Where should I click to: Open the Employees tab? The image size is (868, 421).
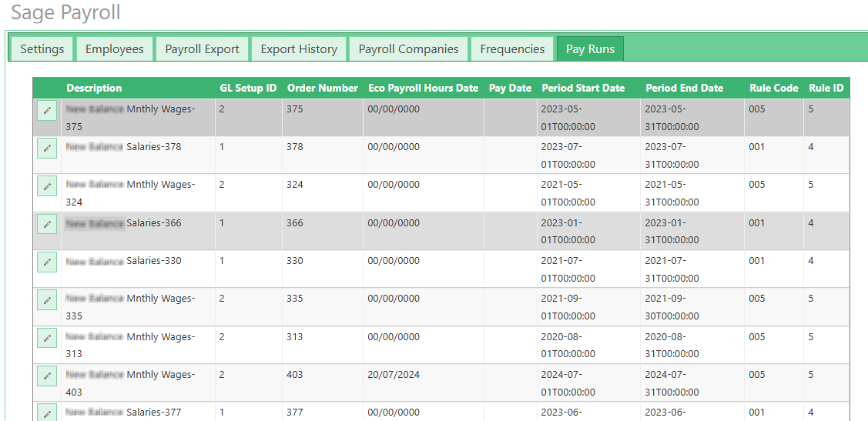click(x=115, y=48)
